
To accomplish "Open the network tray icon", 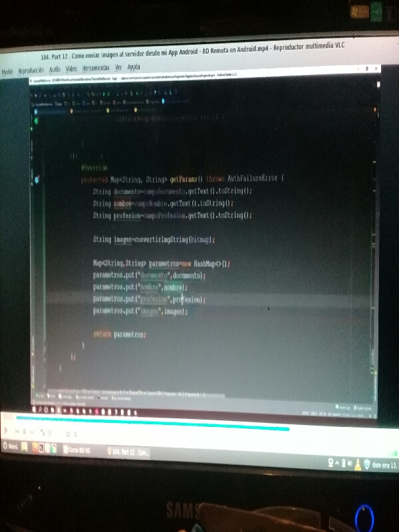I will tap(331, 463).
